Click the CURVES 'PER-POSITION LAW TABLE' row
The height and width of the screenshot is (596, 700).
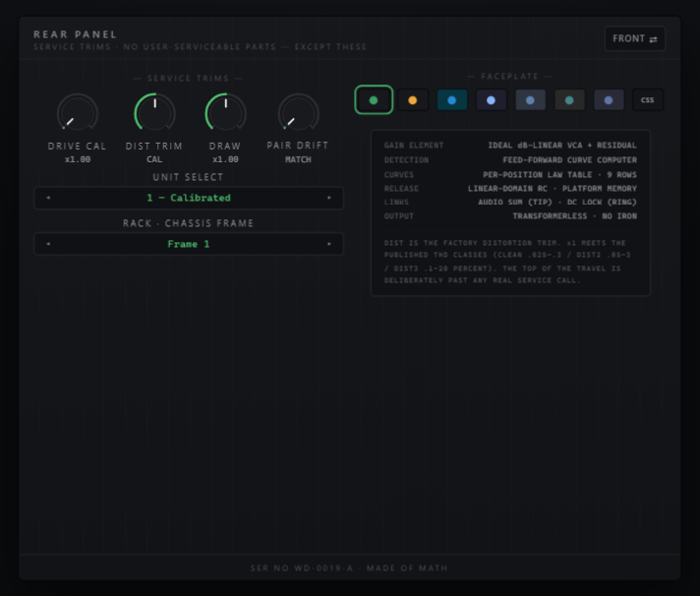point(510,174)
